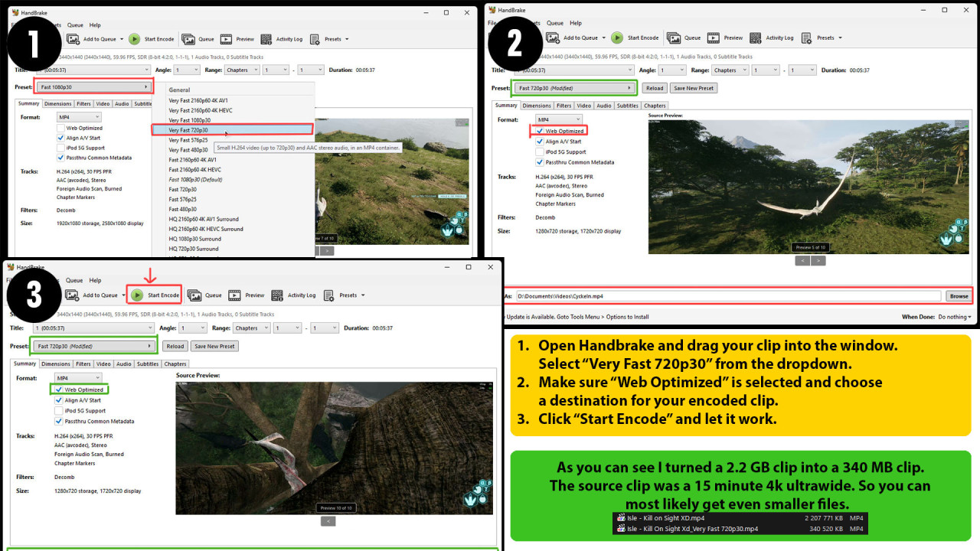Open Queue icon in bottom-left HandBrake window
Screen dimensions: 980x551
click(194, 295)
